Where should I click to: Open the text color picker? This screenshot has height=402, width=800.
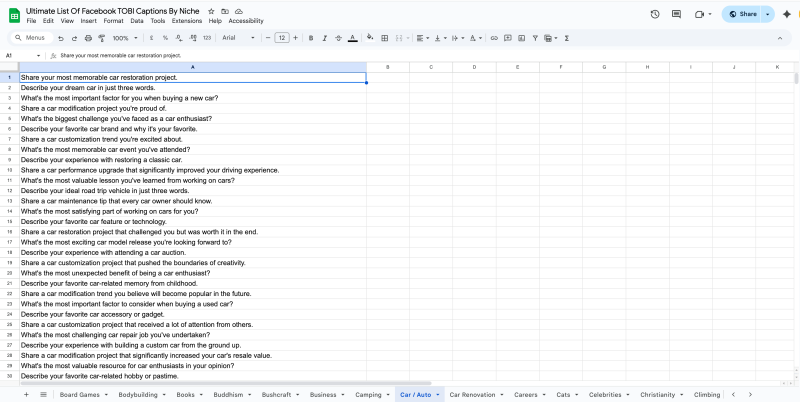click(352, 38)
